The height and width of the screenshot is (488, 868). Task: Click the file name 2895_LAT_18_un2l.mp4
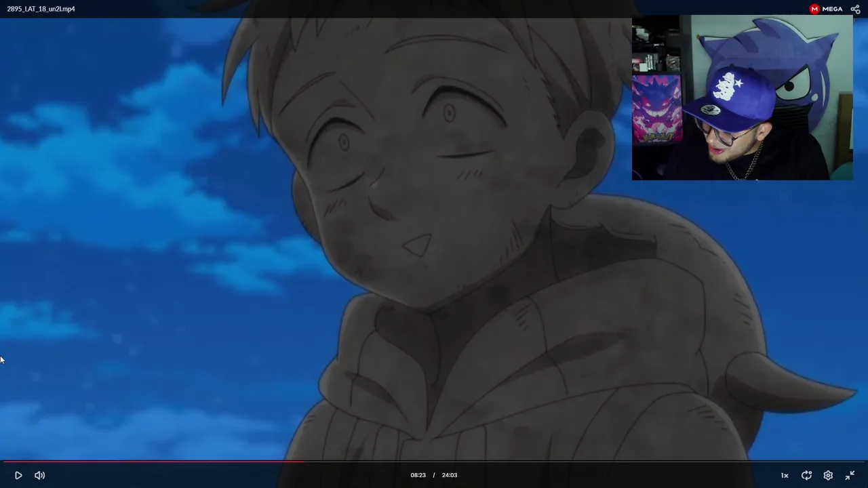pyautogui.click(x=41, y=9)
